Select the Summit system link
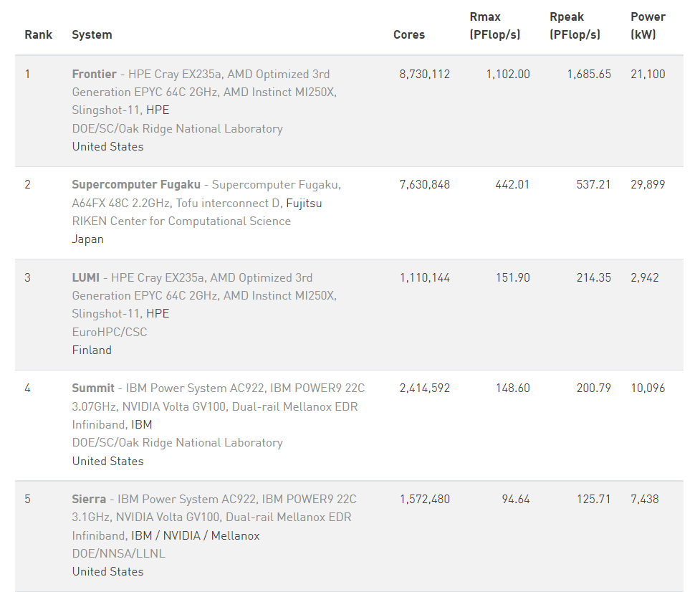Viewport: 700px width, 592px height. (93, 388)
